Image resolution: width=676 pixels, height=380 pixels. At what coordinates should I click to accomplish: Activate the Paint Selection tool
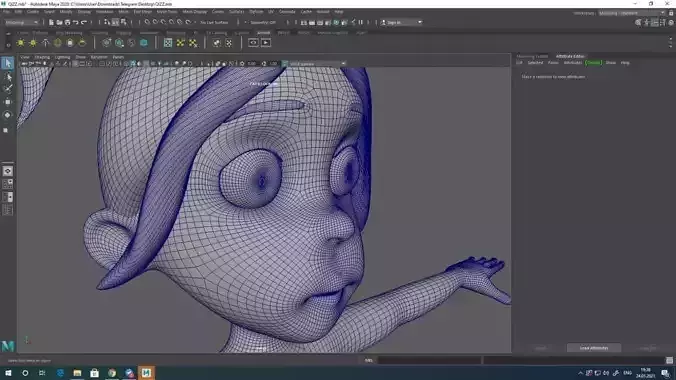(x=8, y=89)
